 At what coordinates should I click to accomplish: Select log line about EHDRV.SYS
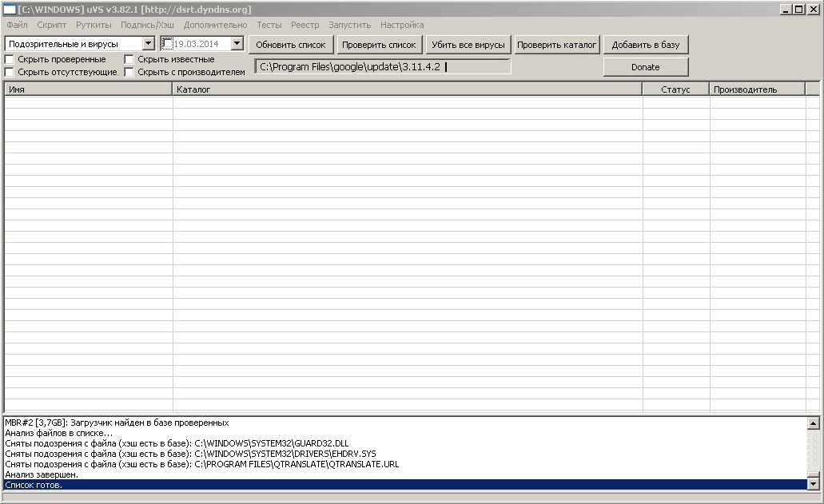point(405,454)
